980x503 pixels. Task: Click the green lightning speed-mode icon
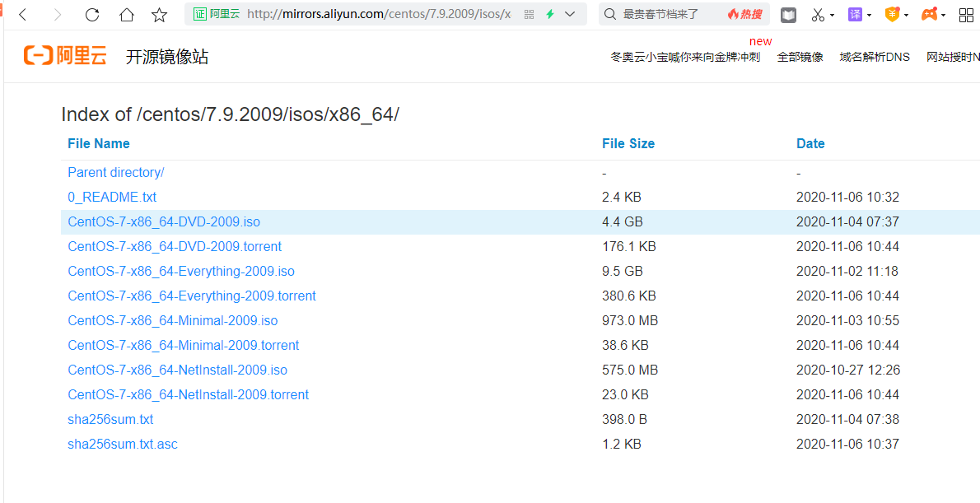549,14
